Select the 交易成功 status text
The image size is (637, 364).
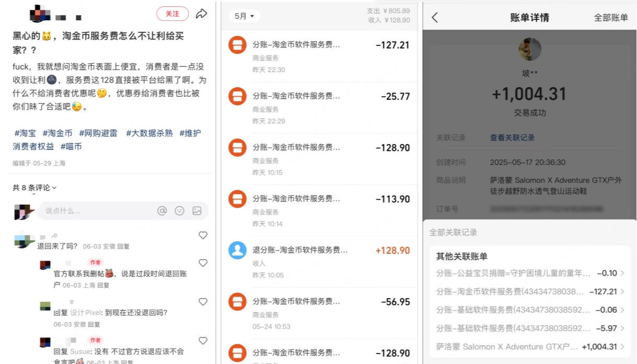(x=529, y=113)
